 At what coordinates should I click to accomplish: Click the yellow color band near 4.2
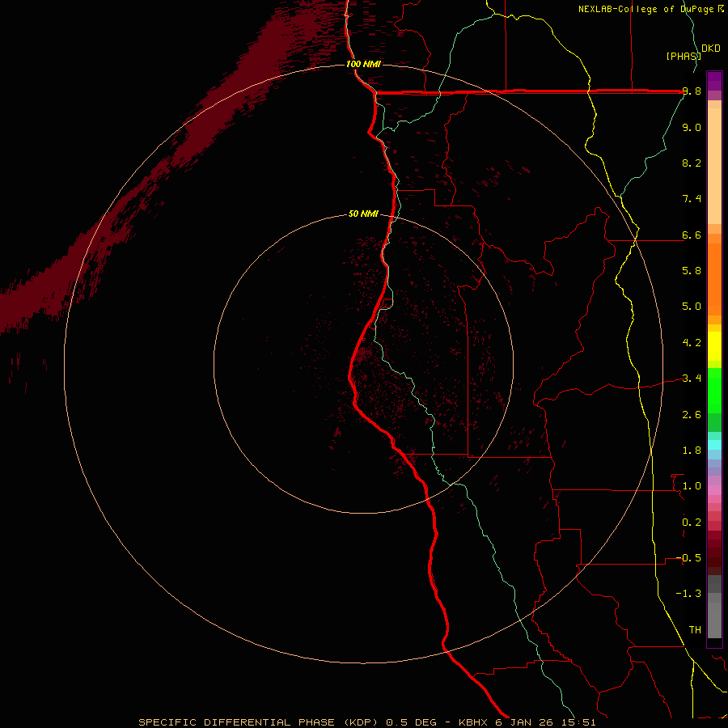coord(714,346)
